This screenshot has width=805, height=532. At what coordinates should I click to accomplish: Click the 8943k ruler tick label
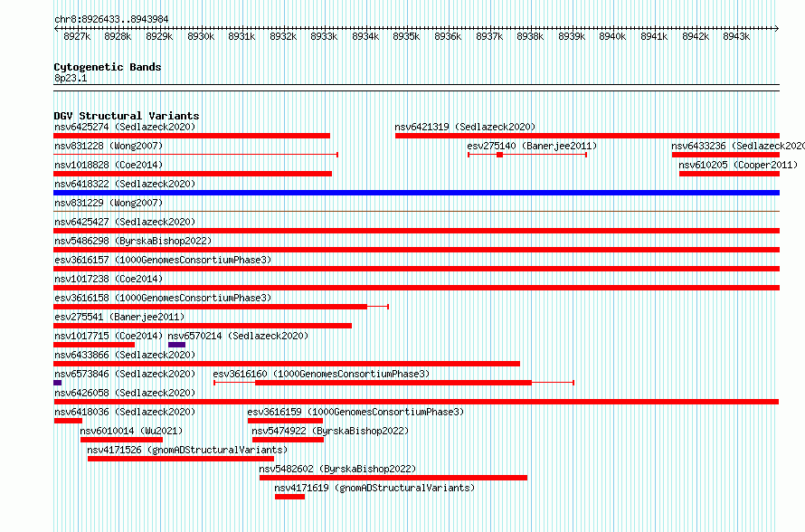click(736, 36)
